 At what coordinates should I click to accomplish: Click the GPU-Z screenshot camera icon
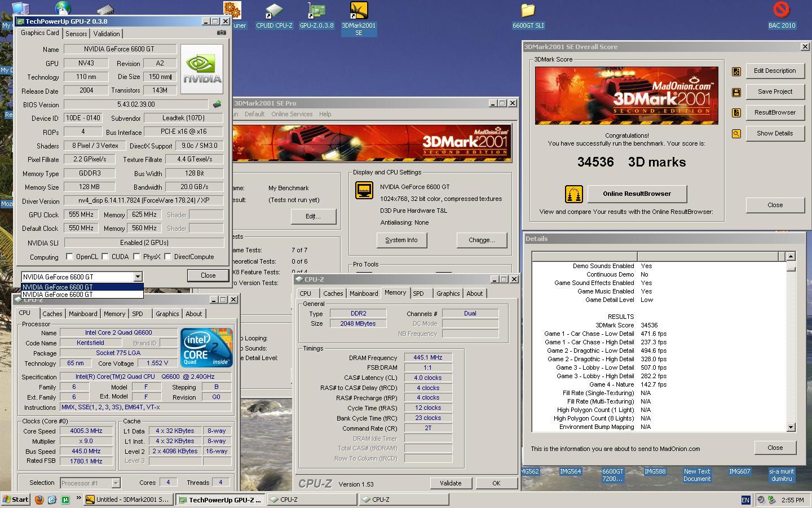coord(221,33)
